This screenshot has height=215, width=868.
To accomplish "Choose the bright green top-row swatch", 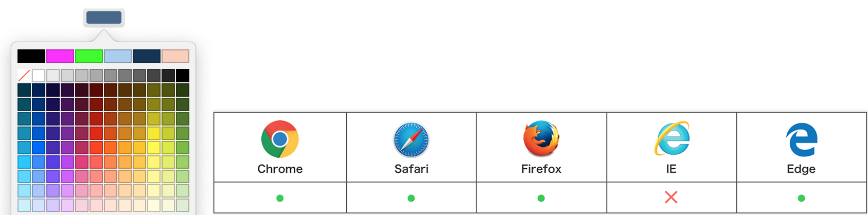I will 89,56.
